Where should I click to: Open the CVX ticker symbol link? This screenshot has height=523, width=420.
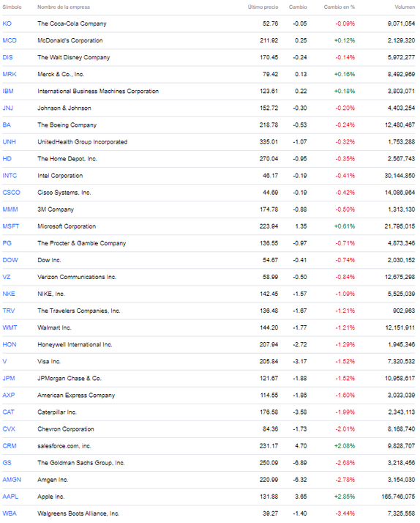click(9, 429)
